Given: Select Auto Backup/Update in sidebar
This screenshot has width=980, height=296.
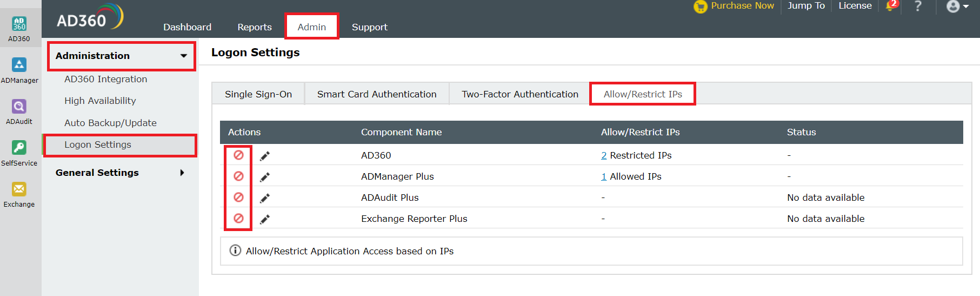Looking at the screenshot, I should (x=110, y=123).
